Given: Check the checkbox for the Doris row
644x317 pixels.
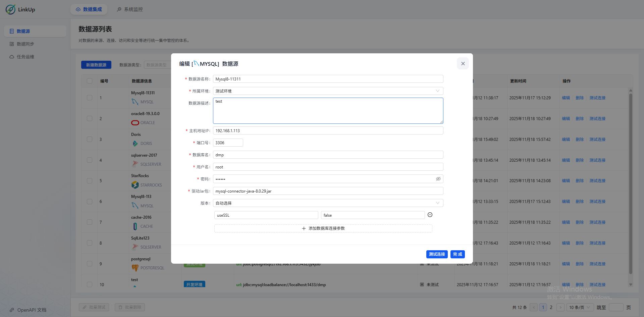Looking at the screenshot, I should 89,139.
